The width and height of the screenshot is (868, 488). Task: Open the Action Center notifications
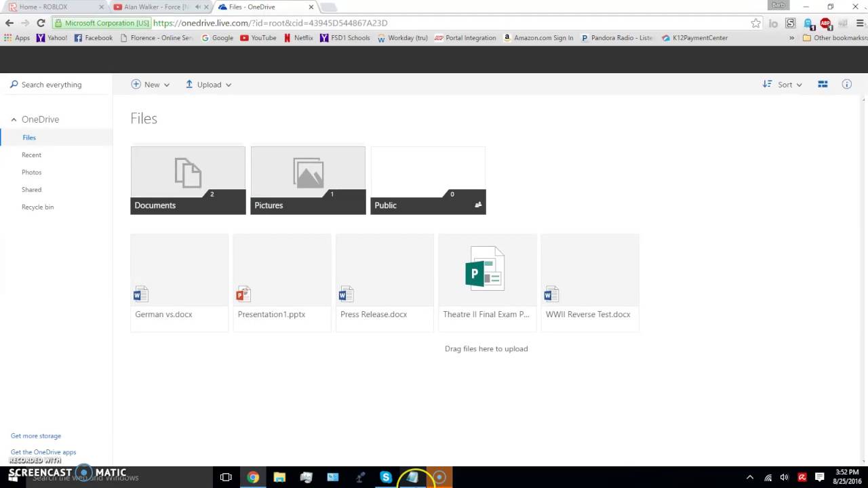coord(819,477)
